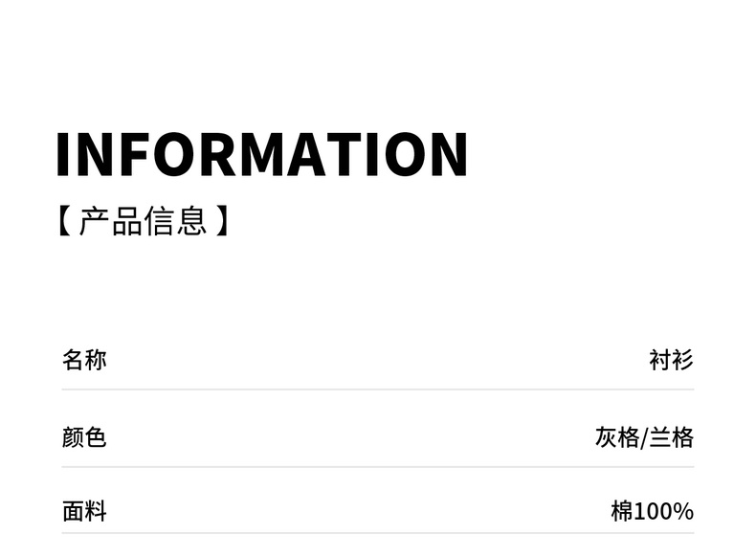
Task: Click the divider line below 面料 row
Action: [x=378, y=534]
